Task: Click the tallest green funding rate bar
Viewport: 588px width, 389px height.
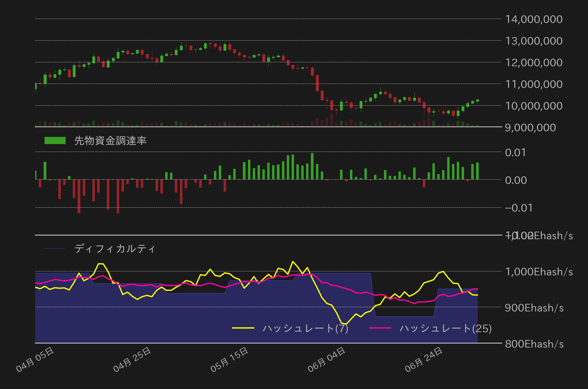Action: point(312,166)
